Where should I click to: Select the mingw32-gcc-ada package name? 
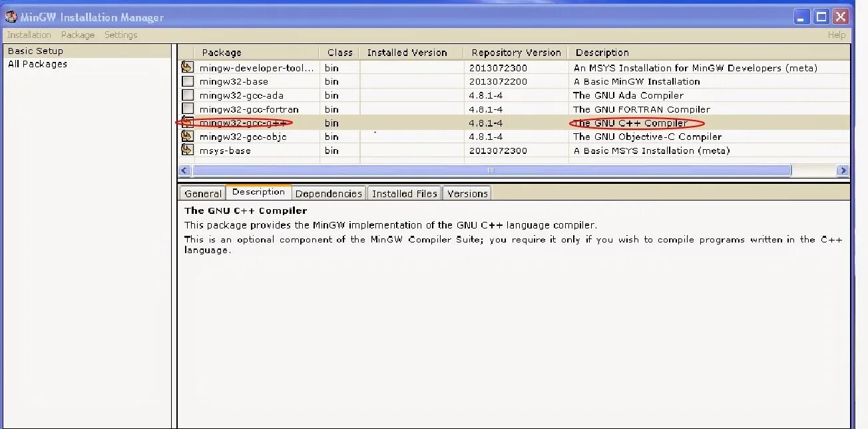coord(242,95)
